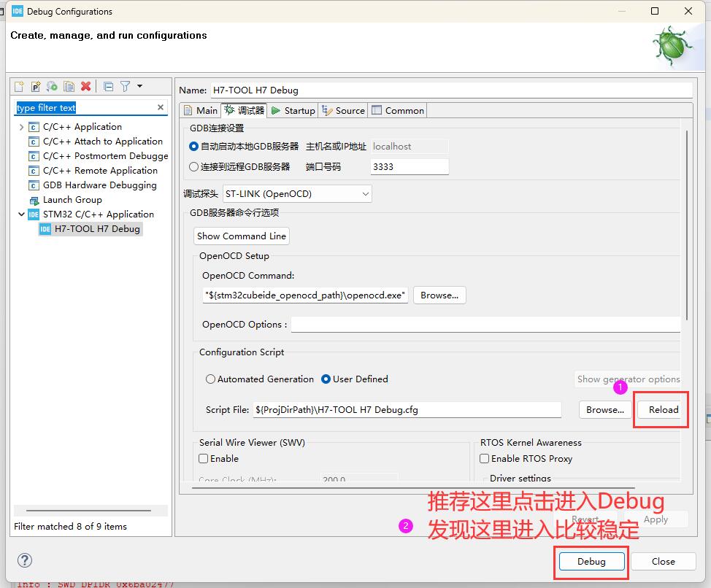Click the Export launch configuration icon
The width and height of the screenshot is (711, 588).
click(x=52, y=86)
